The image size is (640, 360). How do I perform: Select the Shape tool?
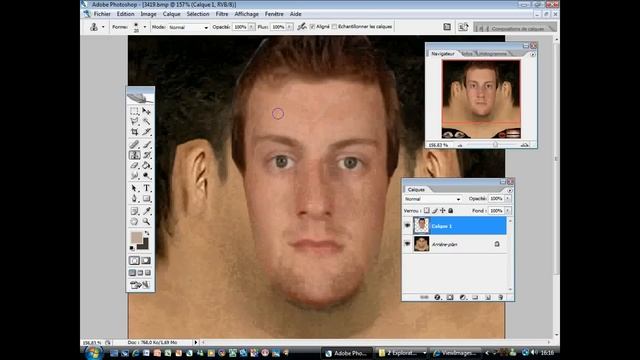[x=146, y=199]
